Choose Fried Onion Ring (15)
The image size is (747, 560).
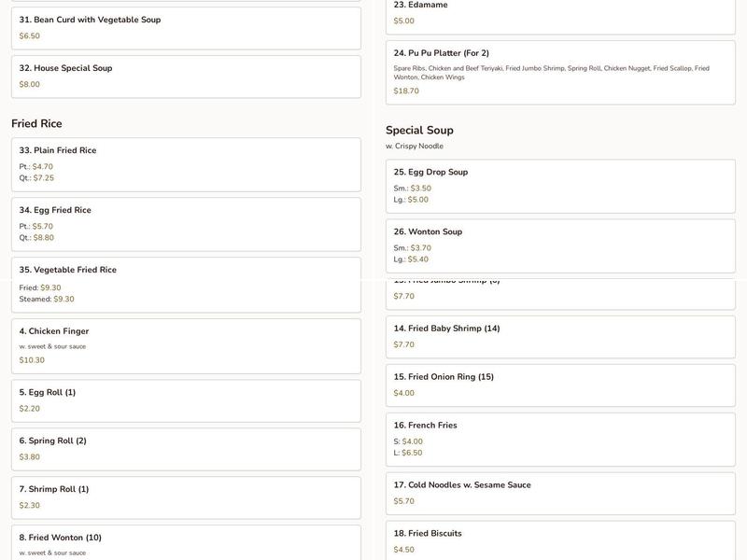pos(560,385)
